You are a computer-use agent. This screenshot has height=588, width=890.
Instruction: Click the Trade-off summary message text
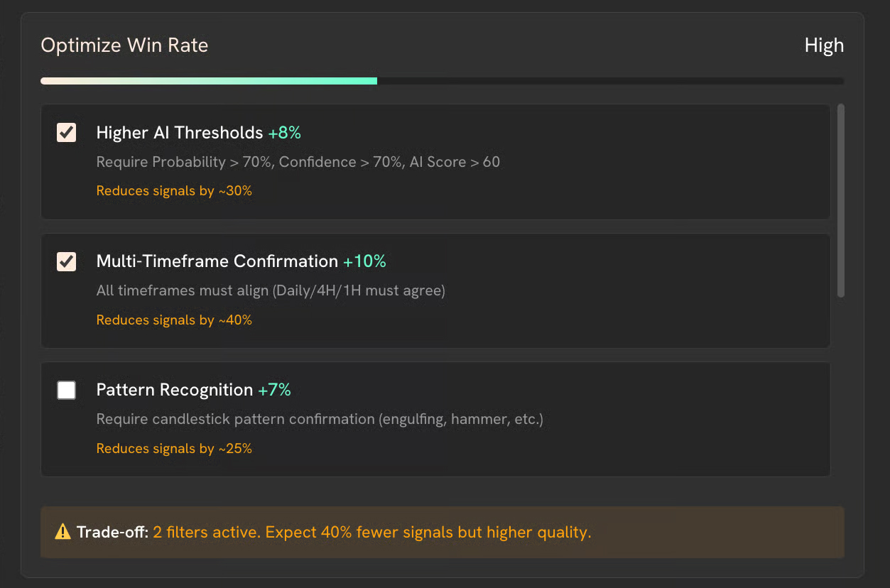(x=371, y=532)
